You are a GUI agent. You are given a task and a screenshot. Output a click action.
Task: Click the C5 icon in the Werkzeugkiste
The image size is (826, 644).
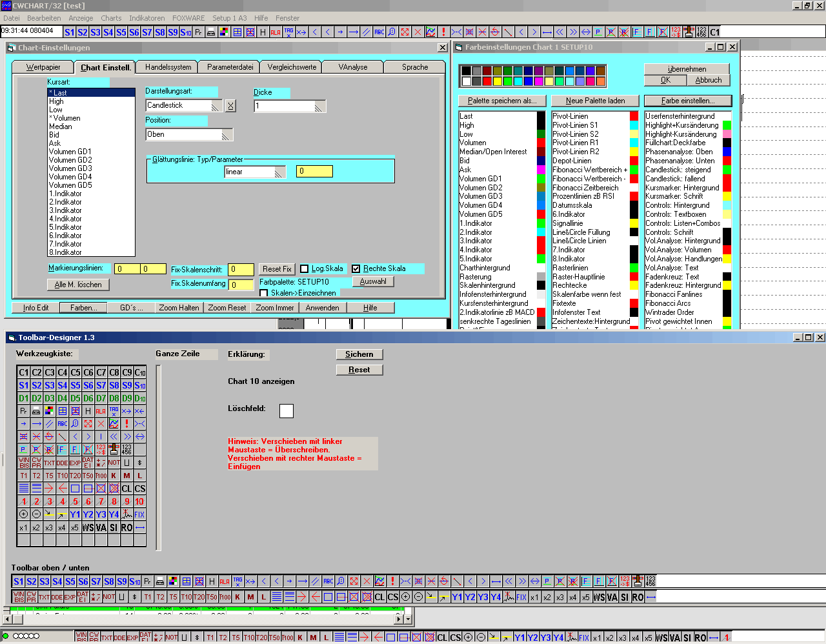75,372
